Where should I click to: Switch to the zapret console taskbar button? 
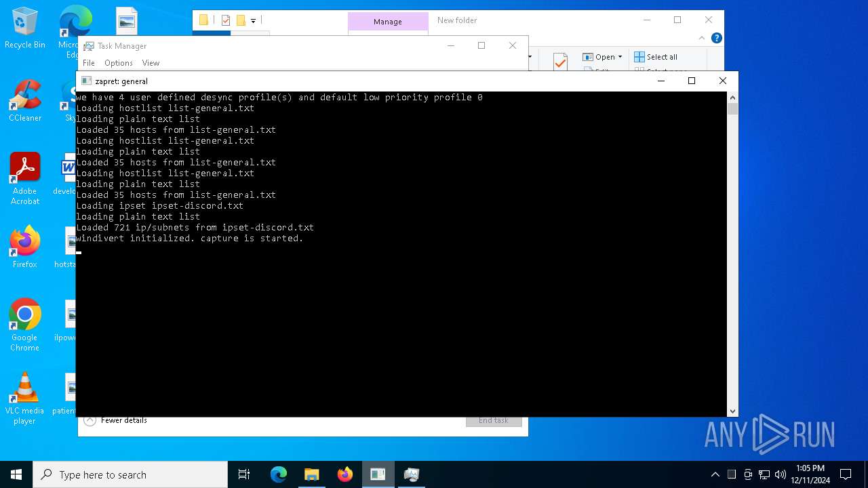378,474
